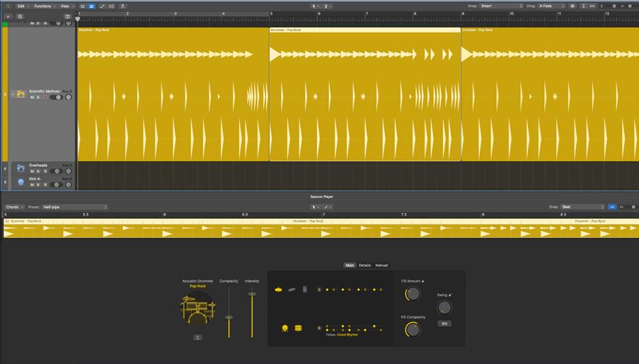Collapse the Scientific Method+ track stack

click(x=13, y=95)
